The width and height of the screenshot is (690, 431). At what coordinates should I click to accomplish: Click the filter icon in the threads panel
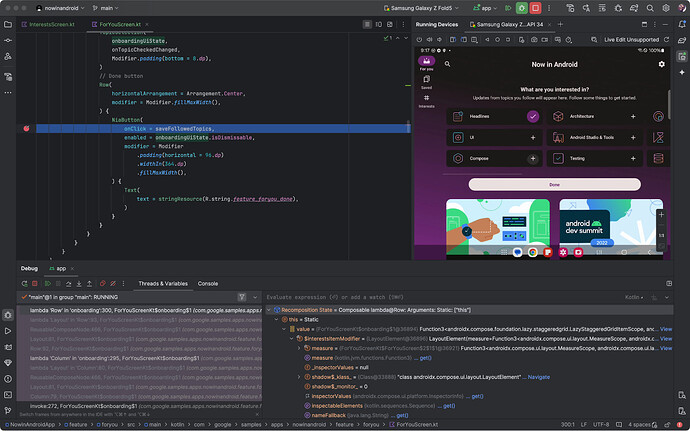coord(241,297)
